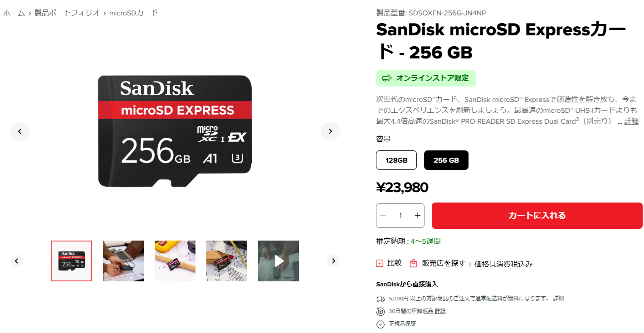Go to ホーム breadcrumb
The width and height of the screenshot is (644, 333).
14,13
